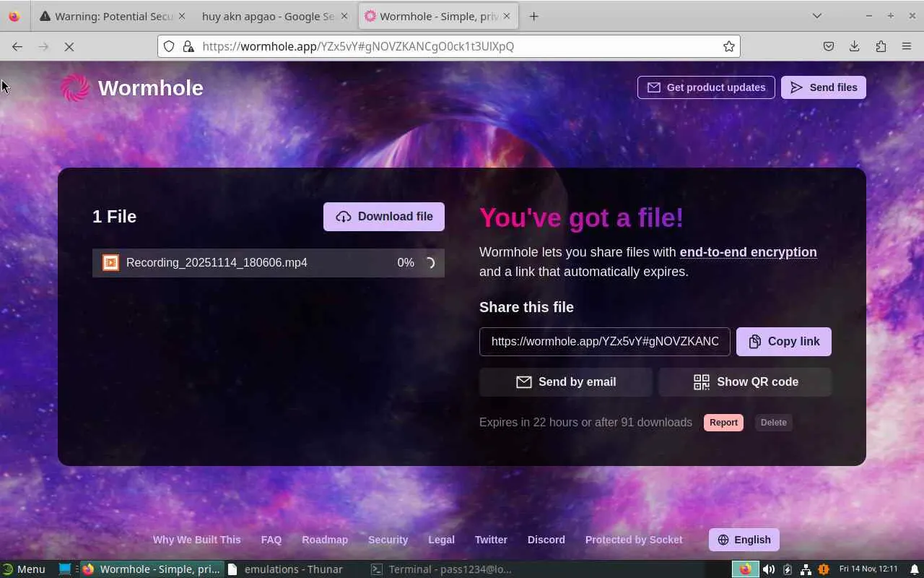The image size is (924, 578).
Task: Open the volume control in the tray
Action: point(769,569)
